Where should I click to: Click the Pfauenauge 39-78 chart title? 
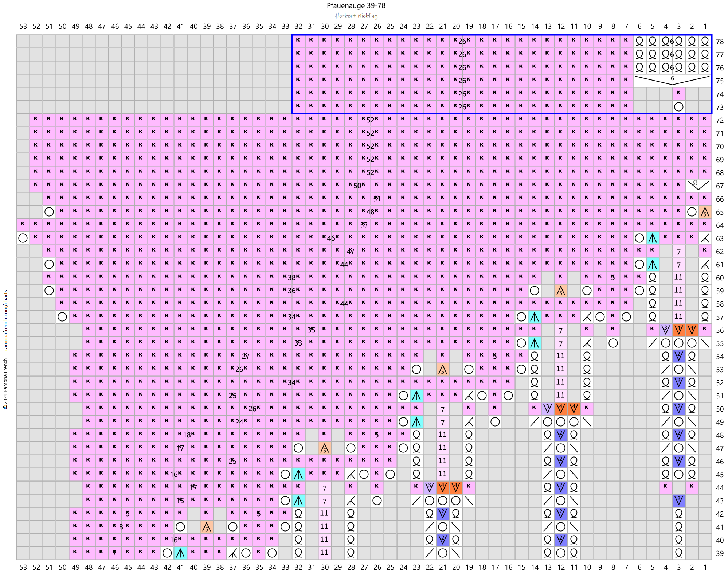356,5
